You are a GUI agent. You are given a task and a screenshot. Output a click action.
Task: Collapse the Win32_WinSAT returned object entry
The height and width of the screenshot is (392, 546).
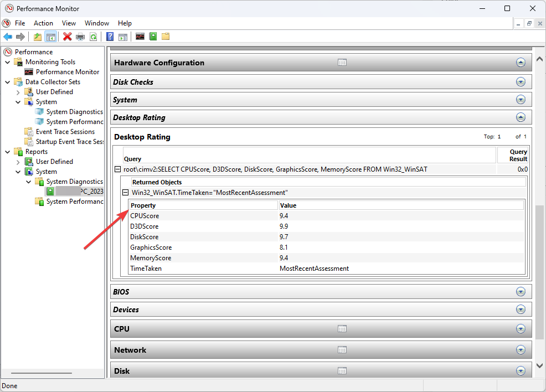point(125,192)
